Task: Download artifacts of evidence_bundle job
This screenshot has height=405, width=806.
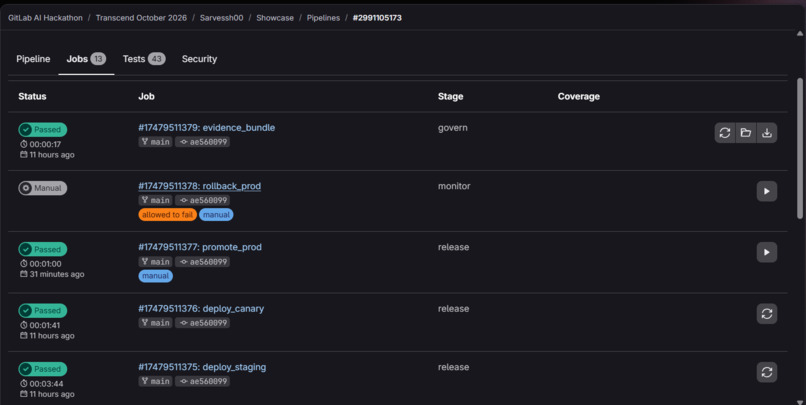Action: [x=767, y=133]
